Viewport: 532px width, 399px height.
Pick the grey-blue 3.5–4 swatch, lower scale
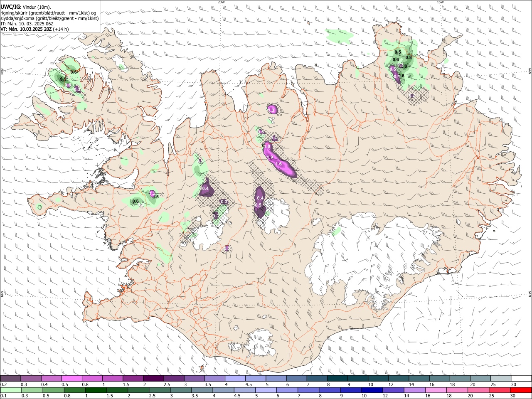[x=202, y=390]
